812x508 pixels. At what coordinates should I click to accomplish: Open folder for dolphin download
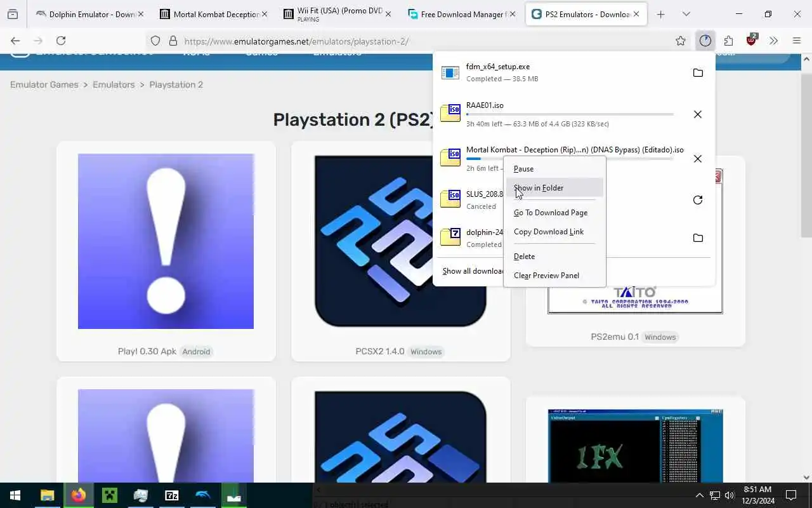click(698, 238)
